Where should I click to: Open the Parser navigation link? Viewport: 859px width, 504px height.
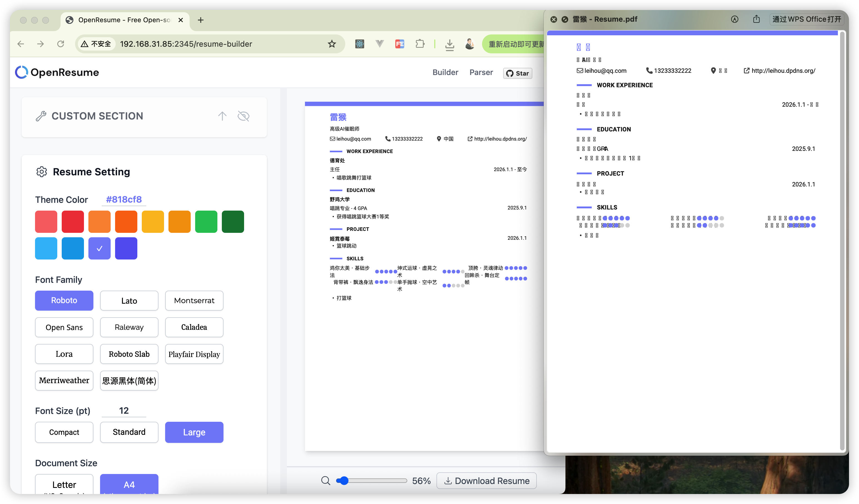tap(481, 72)
